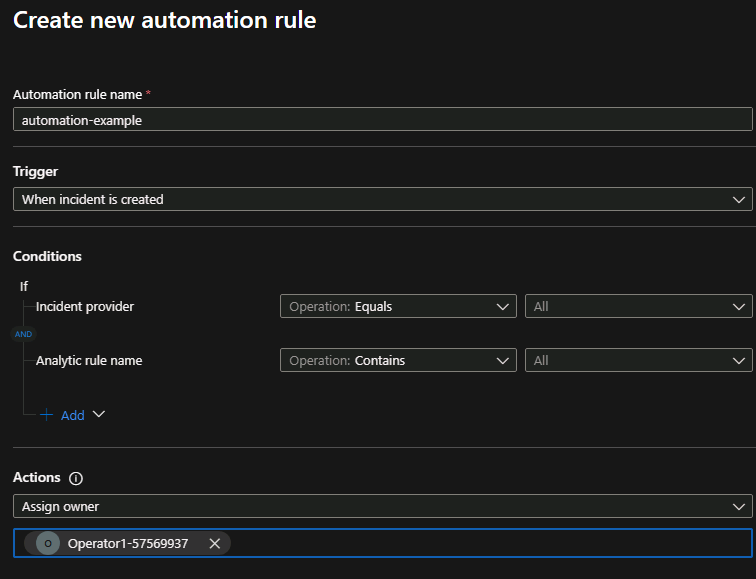
Task: Open Incident provider Operation Equals dropdown
Action: point(398,307)
